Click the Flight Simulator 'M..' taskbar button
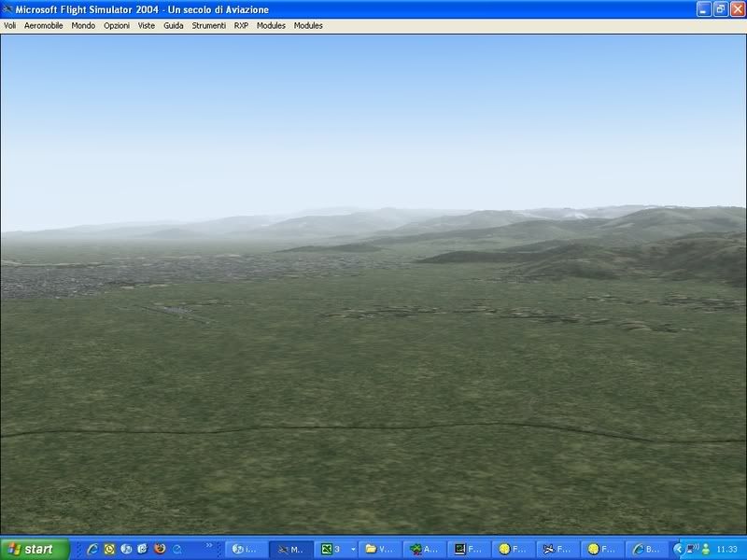This screenshot has height=560, width=747. click(291, 549)
